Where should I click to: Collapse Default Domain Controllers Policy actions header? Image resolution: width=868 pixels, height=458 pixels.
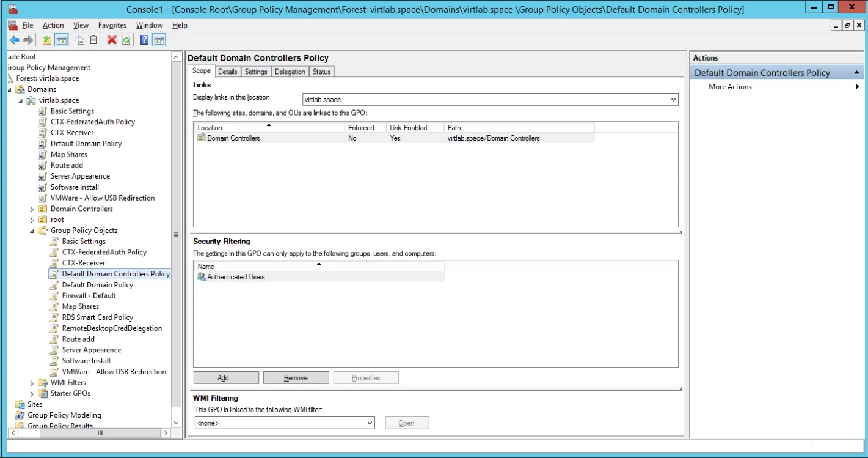click(x=856, y=73)
